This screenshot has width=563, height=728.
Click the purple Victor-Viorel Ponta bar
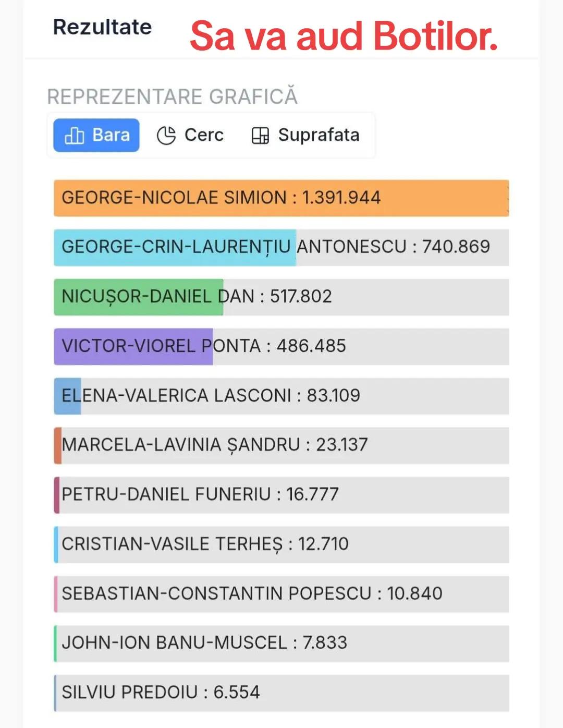click(133, 346)
